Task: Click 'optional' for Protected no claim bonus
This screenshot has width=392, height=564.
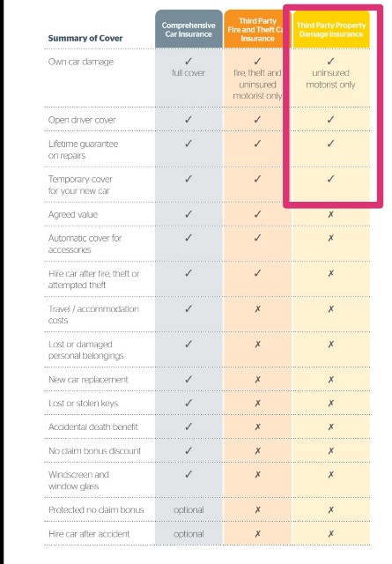Action: (x=189, y=510)
